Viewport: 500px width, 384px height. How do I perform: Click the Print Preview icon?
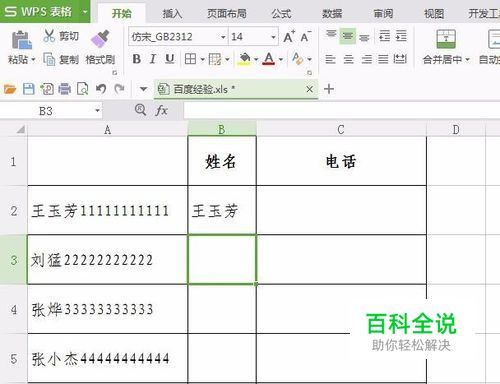tap(82, 89)
